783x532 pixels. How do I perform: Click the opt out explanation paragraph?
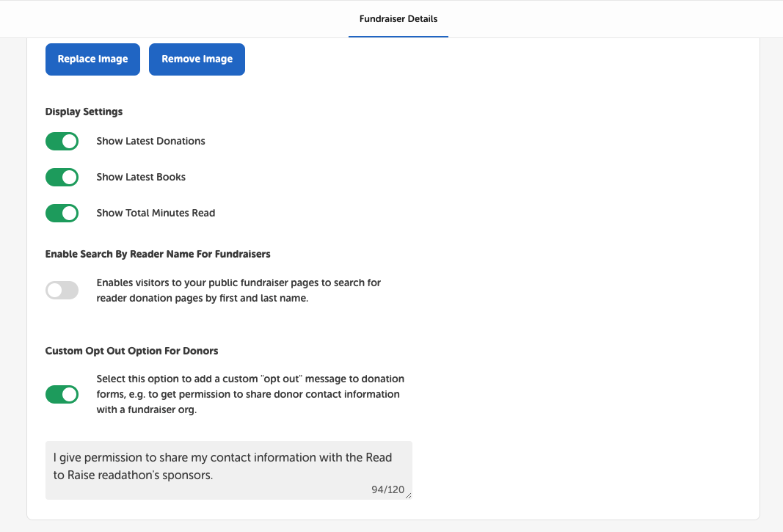(250, 394)
